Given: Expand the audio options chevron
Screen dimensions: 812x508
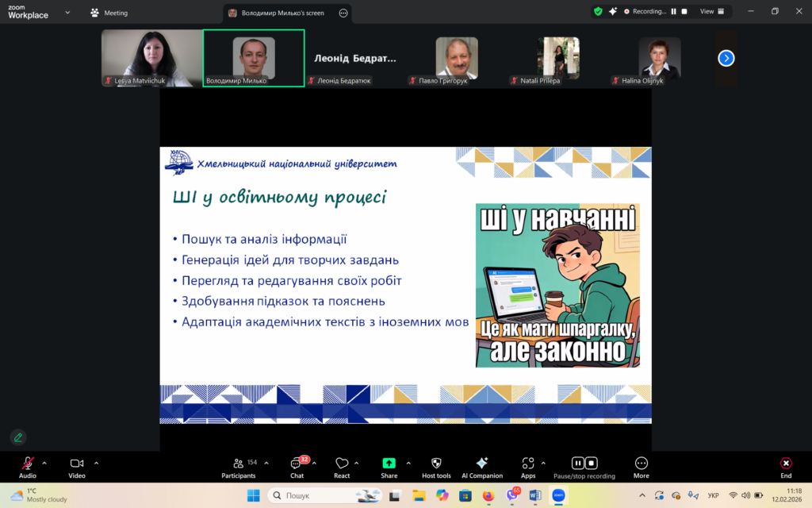Looking at the screenshot, I should (x=44, y=462).
